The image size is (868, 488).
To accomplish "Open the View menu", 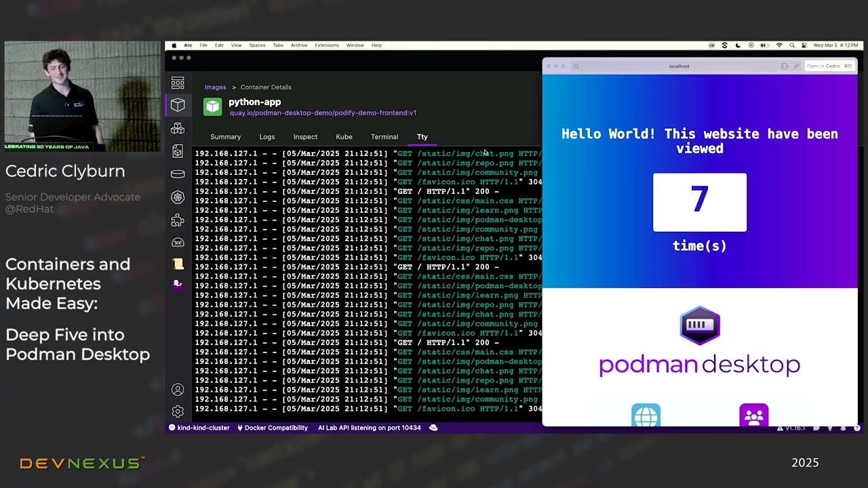I will pos(236,45).
